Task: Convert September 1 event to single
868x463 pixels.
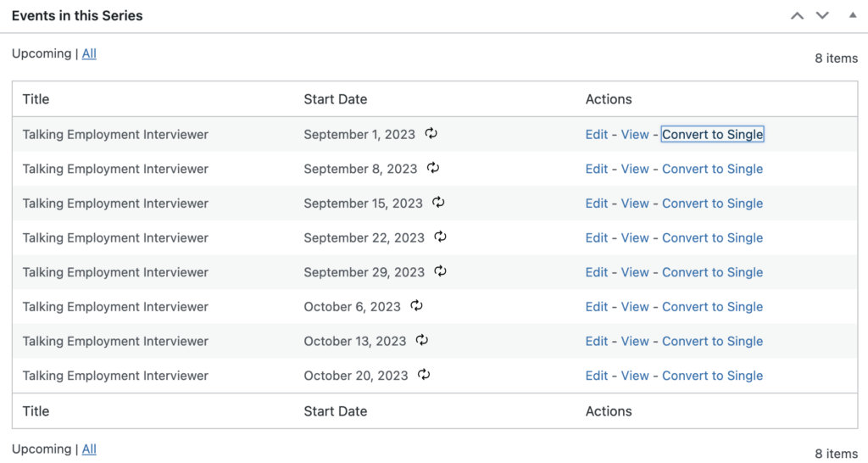Action: click(x=712, y=134)
